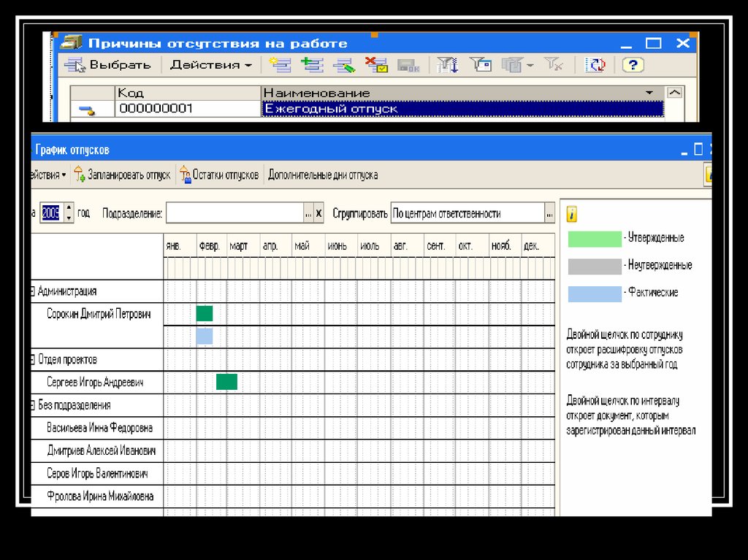Collapse the Отдел проектов group
This screenshot has width=748, height=560.
click(x=32, y=360)
